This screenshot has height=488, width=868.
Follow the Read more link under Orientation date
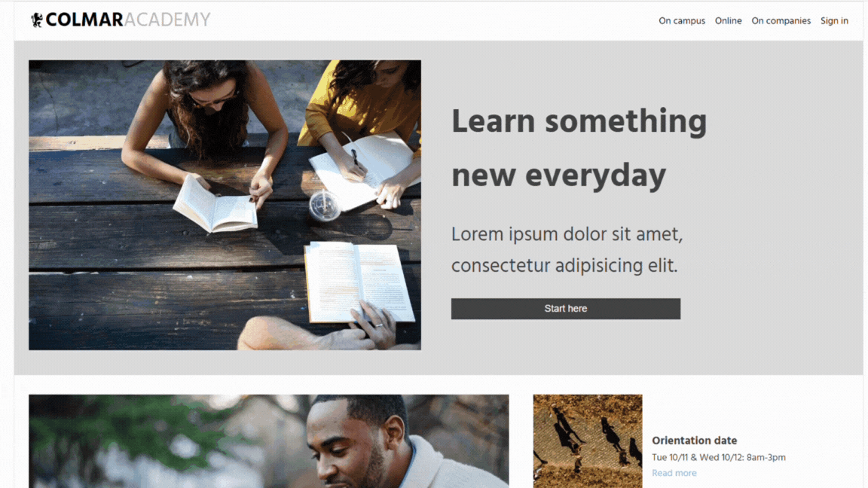(x=674, y=473)
